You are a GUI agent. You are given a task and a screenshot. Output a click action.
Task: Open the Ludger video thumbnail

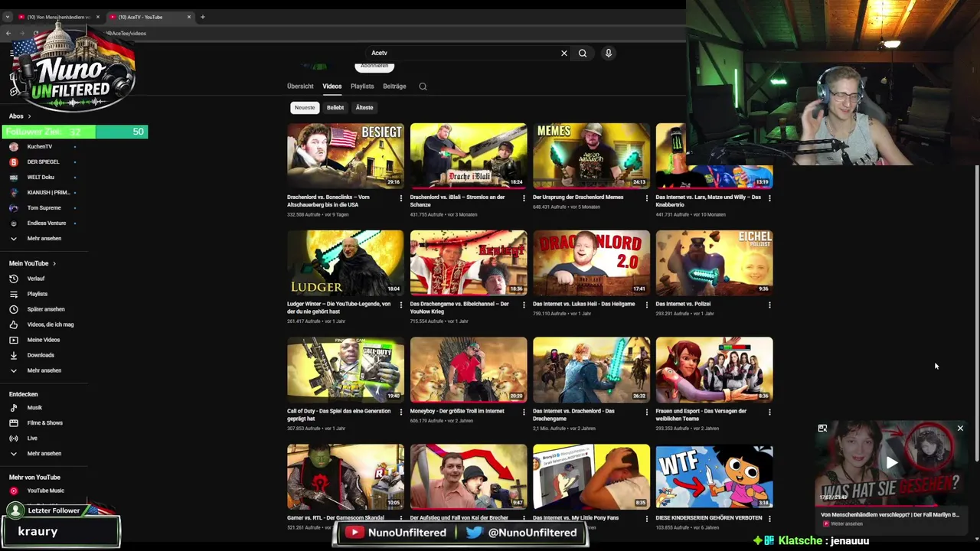coord(345,262)
